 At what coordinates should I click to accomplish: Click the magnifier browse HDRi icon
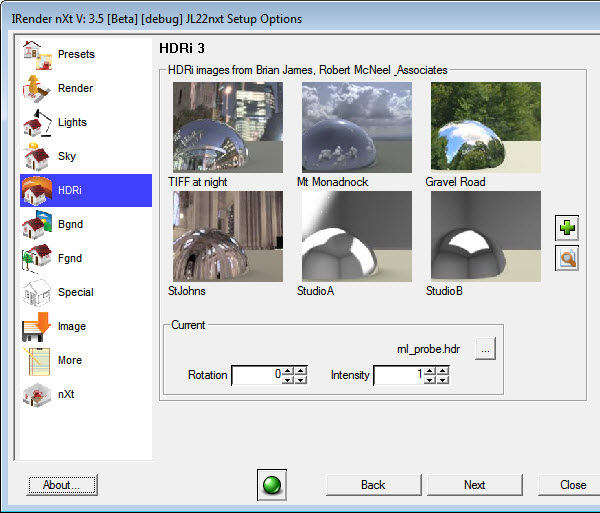pyautogui.click(x=567, y=259)
